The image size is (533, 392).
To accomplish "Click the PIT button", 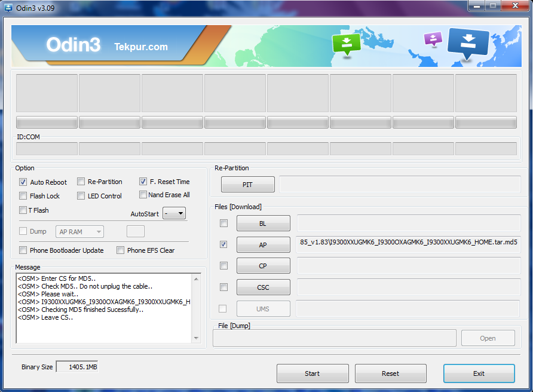I will click(x=248, y=185).
